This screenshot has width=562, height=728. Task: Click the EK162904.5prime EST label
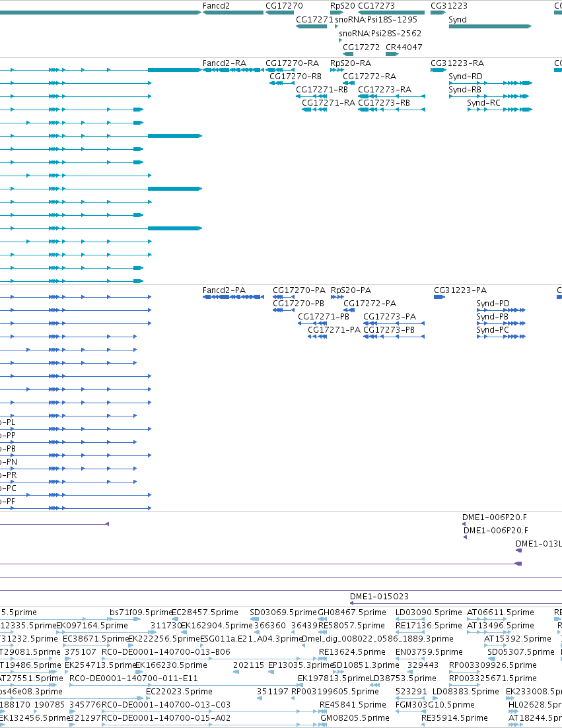(x=217, y=626)
